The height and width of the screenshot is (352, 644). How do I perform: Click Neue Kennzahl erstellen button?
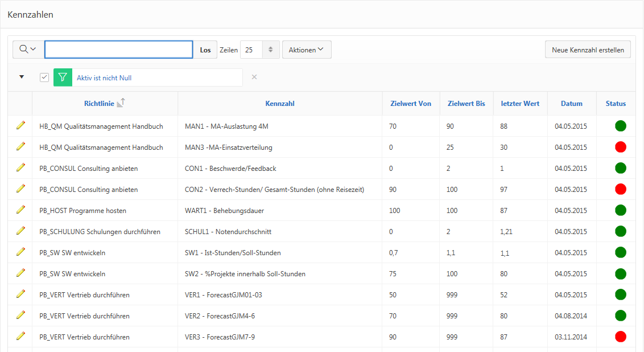pyautogui.click(x=588, y=50)
